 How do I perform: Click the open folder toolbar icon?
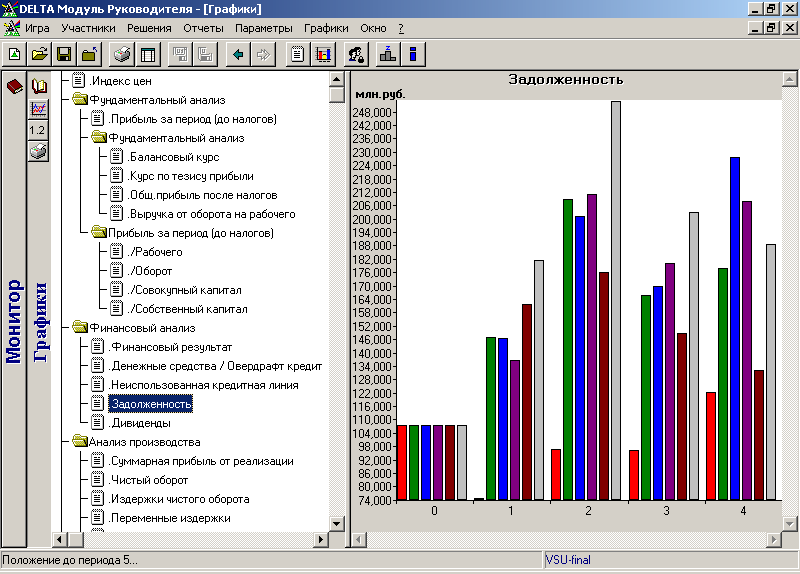(x=39, y=54)
